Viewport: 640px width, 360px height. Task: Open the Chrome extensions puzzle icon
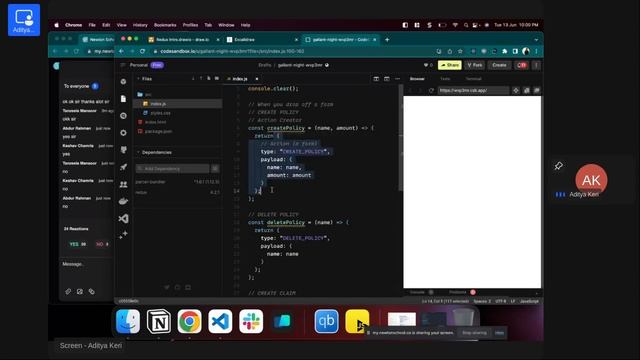pyautogui.click(x=505, y=51)
